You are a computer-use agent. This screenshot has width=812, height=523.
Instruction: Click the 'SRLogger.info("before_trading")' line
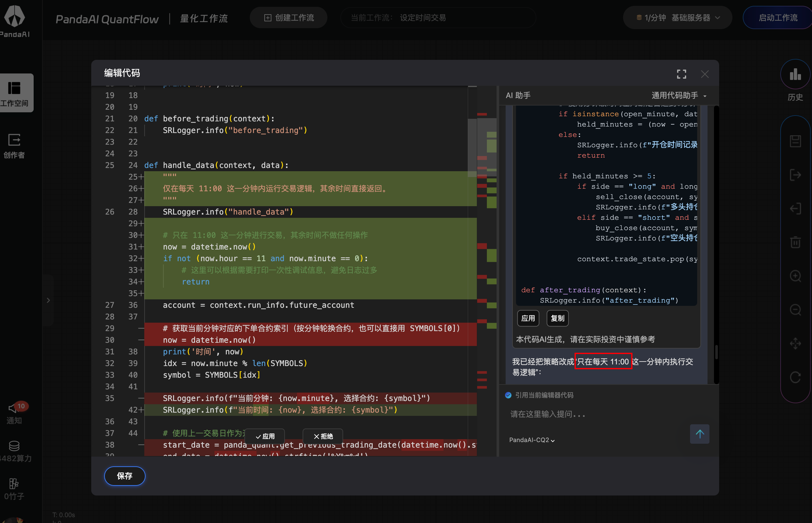(x=235, y=130)
